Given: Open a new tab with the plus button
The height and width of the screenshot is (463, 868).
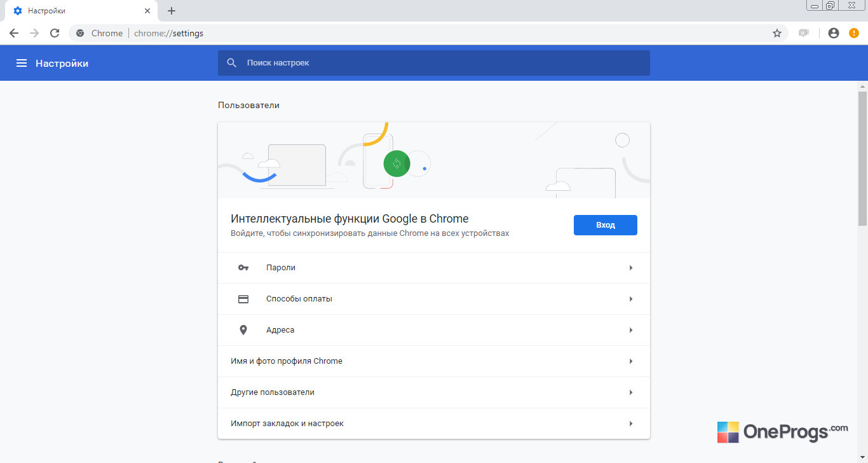Looking at the screenshot, I should coord(172,11).
